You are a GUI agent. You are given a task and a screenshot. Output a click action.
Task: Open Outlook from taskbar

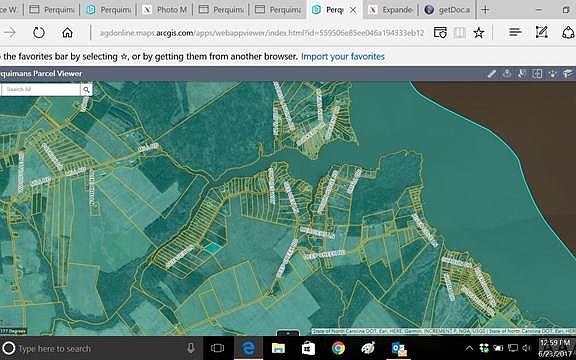399,348
